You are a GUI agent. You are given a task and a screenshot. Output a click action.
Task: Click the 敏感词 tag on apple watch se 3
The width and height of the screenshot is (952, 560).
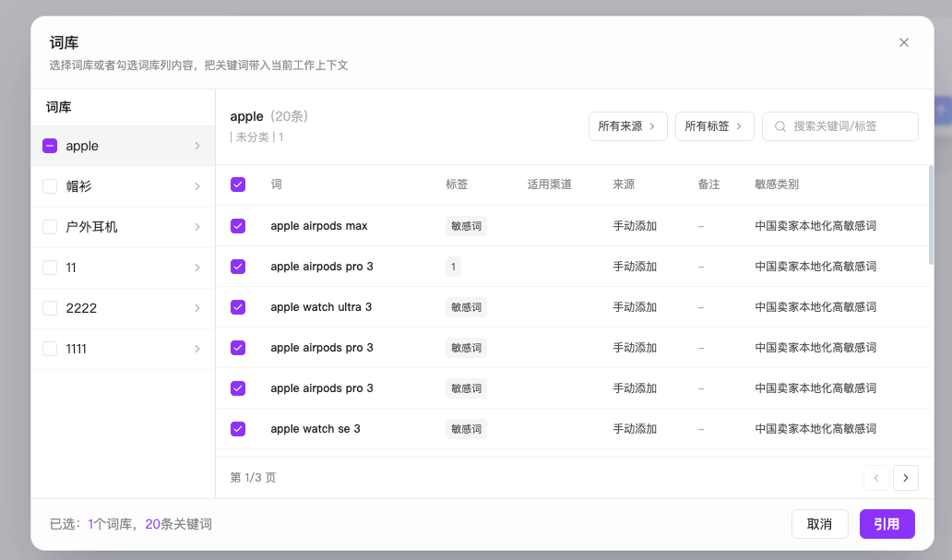466,429
